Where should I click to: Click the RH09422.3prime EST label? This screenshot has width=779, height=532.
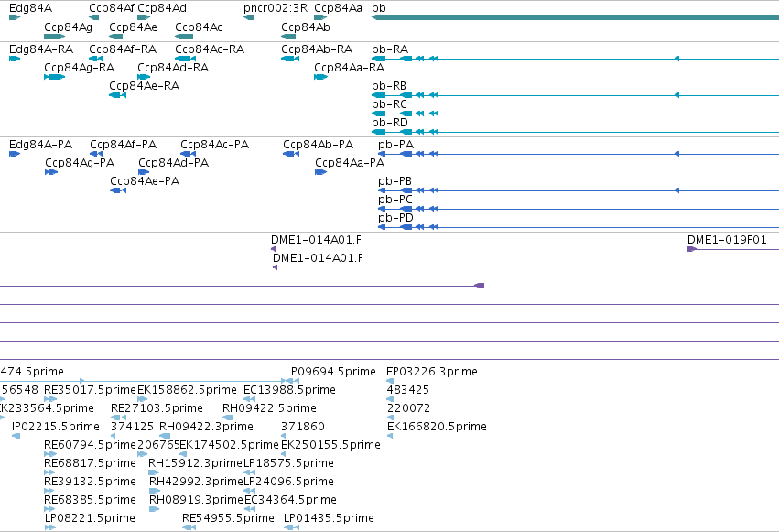point(206,427)
